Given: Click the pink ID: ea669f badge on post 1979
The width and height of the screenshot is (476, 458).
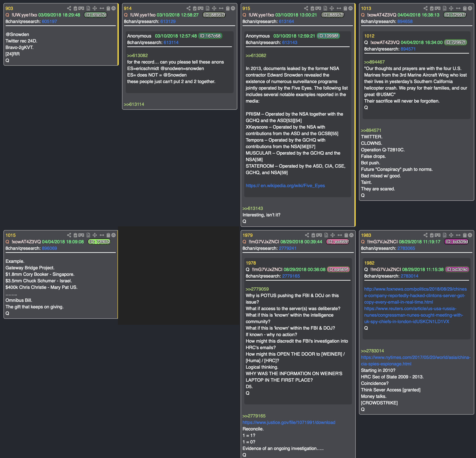Looking at the screenshot, I should pyautogui.click(x=338, y=242).
